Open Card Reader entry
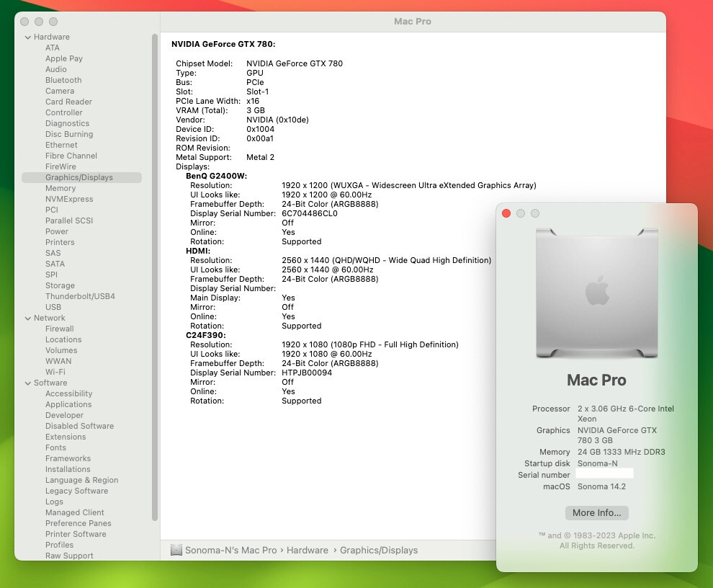The width and height of the screenshot is (713, 588). point(68,102)
